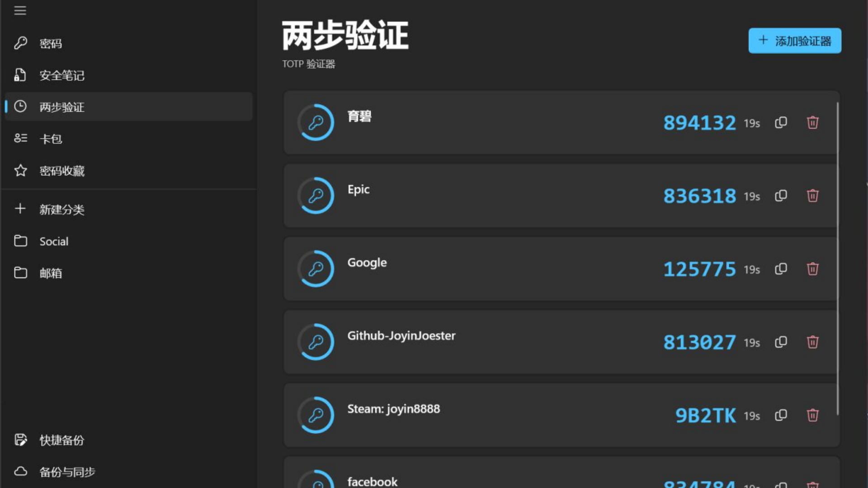The height and width of the screenshot is (488, 868).
Task: Show 密码收藏 favorites
Action: tap(128, 171)
